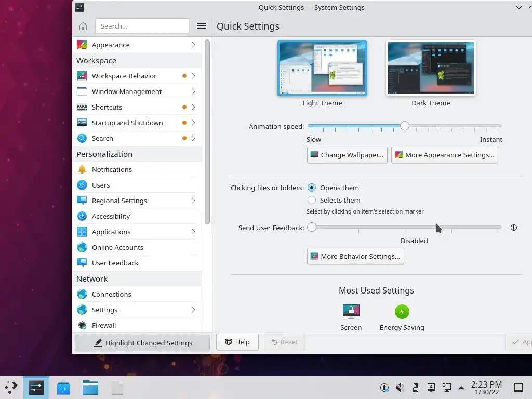
Task: Expand Window Management chevron
Action: tap(193, 91)
